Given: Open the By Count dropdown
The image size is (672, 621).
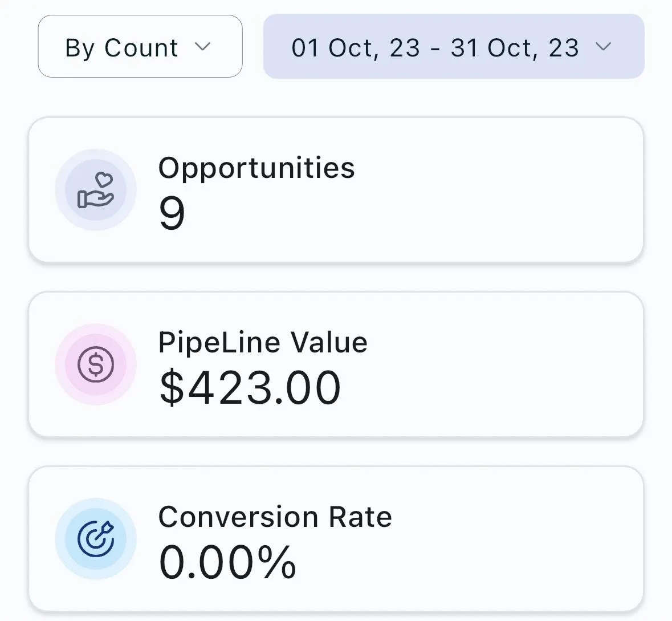Looking at the screenshot, I should pyautogui.click(x=140, y=46).
